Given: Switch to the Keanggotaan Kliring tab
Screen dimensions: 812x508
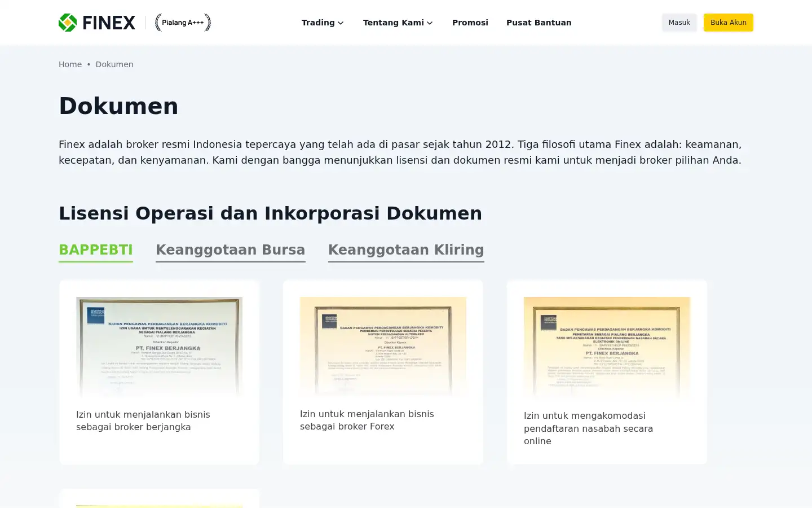Looking at the screenshot, I should click(406, 250).
